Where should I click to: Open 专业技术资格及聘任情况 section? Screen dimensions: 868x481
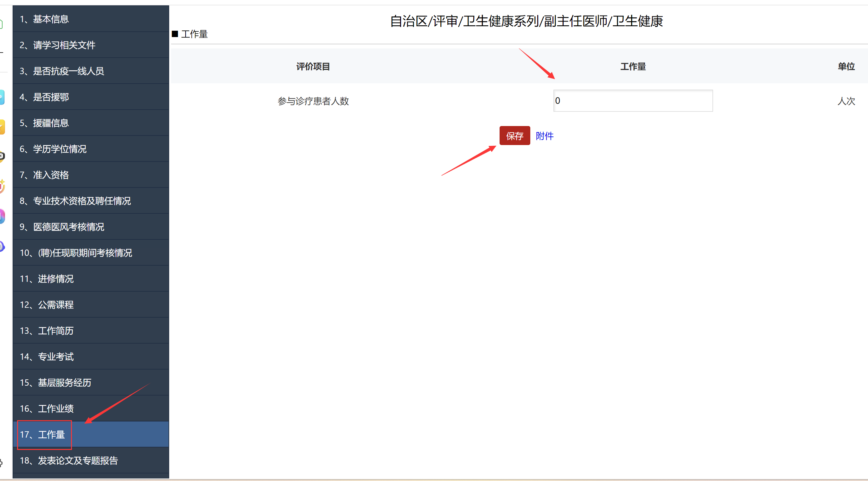pos(91,200)
